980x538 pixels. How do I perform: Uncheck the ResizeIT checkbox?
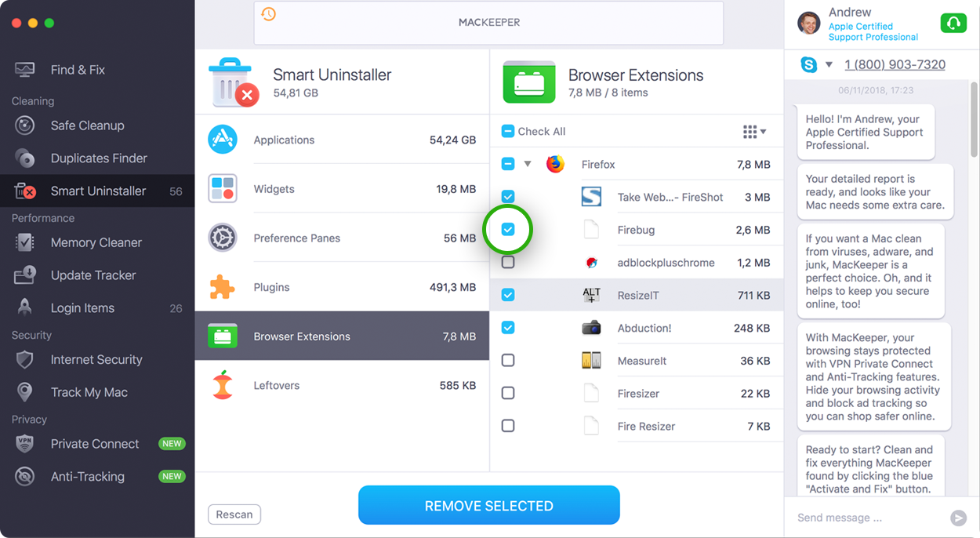508,295
